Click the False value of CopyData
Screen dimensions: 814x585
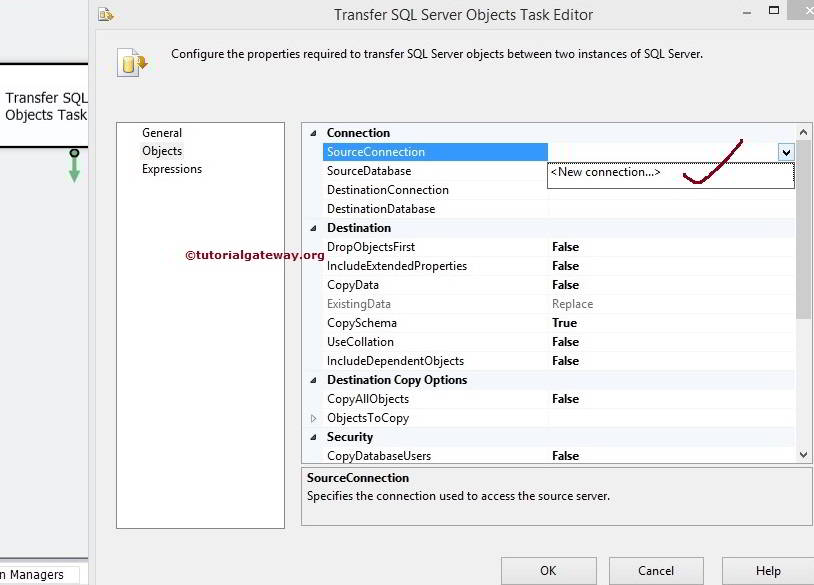tap(565, 285)
